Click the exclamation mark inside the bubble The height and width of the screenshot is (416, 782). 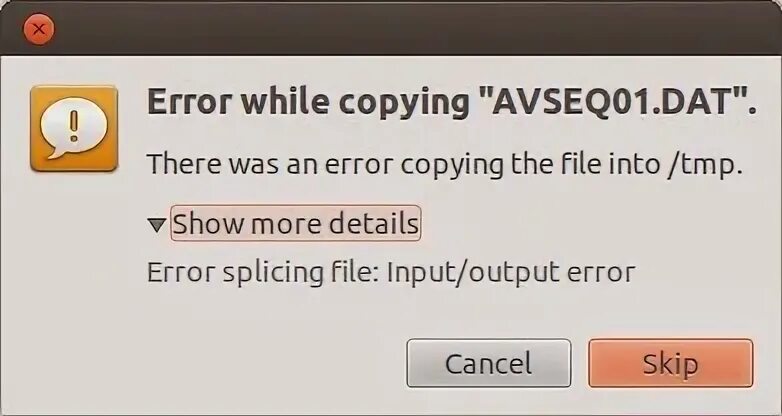pos(74,125)
